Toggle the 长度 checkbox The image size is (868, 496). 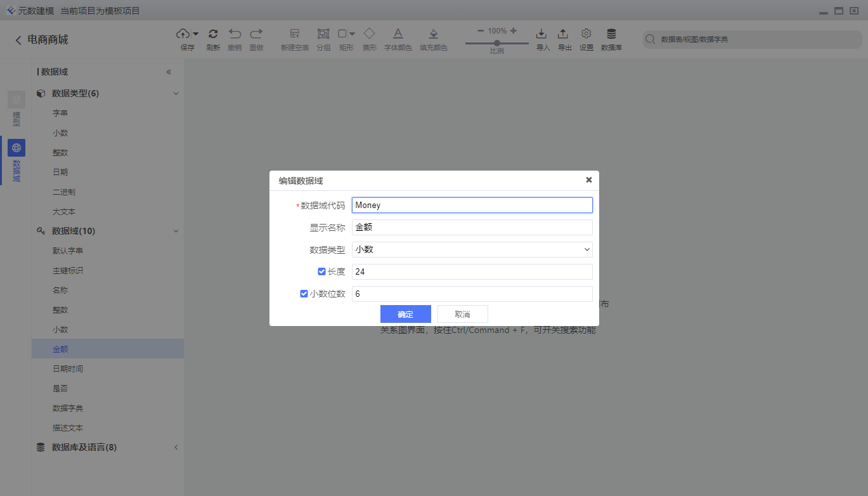click(x=321, y=272)
